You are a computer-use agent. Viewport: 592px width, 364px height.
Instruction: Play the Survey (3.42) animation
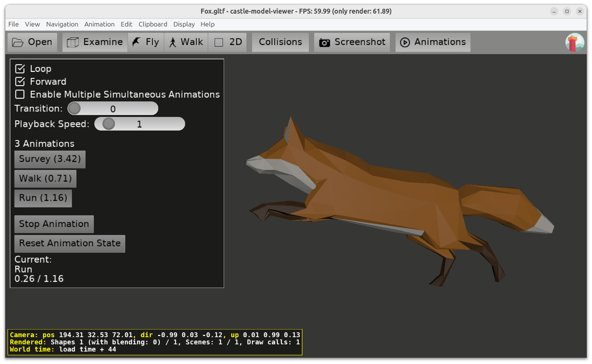point(50,159)
